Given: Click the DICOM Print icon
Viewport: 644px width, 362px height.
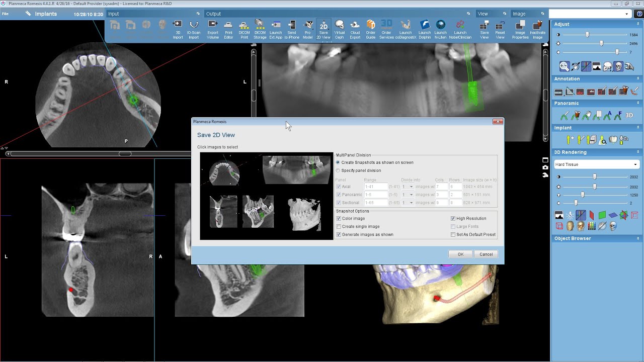Looking at the screenshot, I should (x=244, y=30).
